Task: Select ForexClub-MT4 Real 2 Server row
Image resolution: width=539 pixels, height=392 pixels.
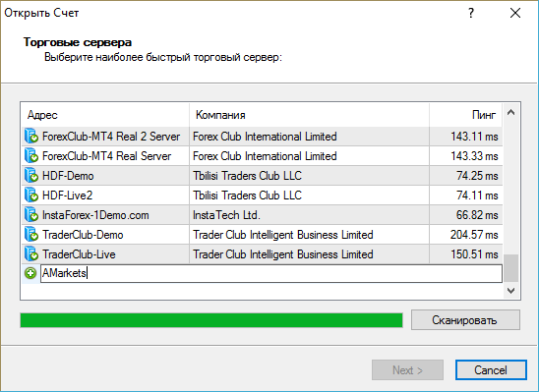Action: click(263, 137)
